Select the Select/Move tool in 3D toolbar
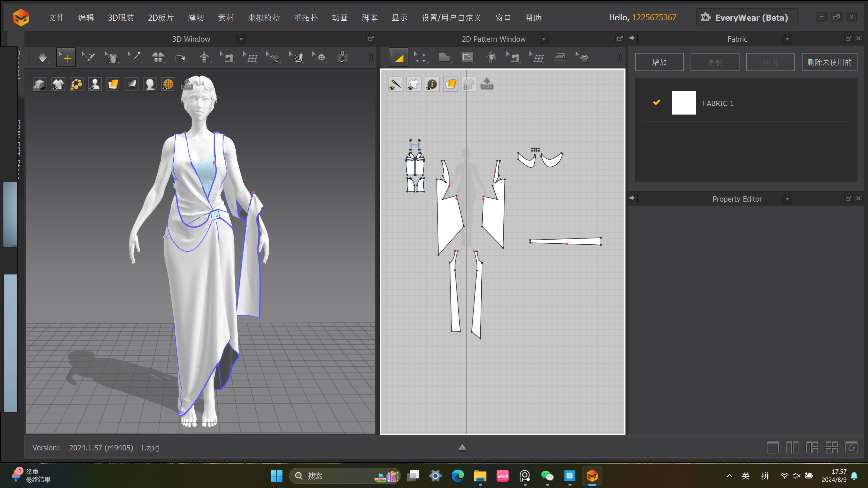Image resolution: width=868 pixels, height=488 pixels. pos(66,58)
